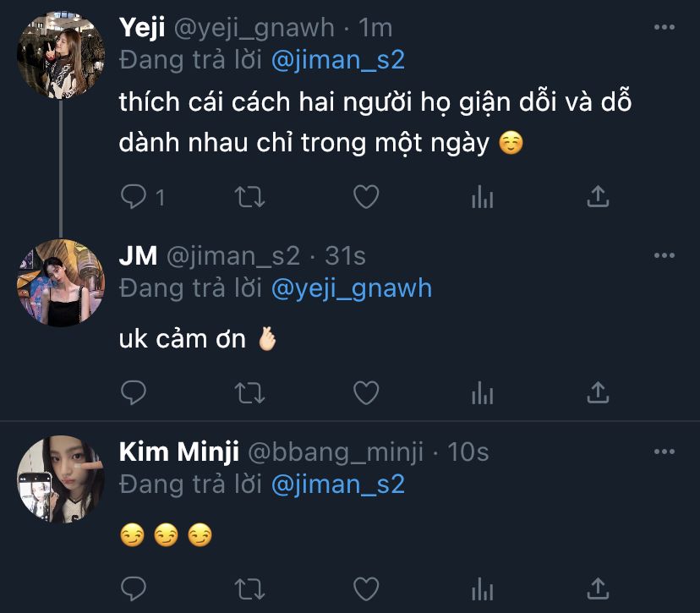Retweet Yeji's tweet

pos(249,197)
